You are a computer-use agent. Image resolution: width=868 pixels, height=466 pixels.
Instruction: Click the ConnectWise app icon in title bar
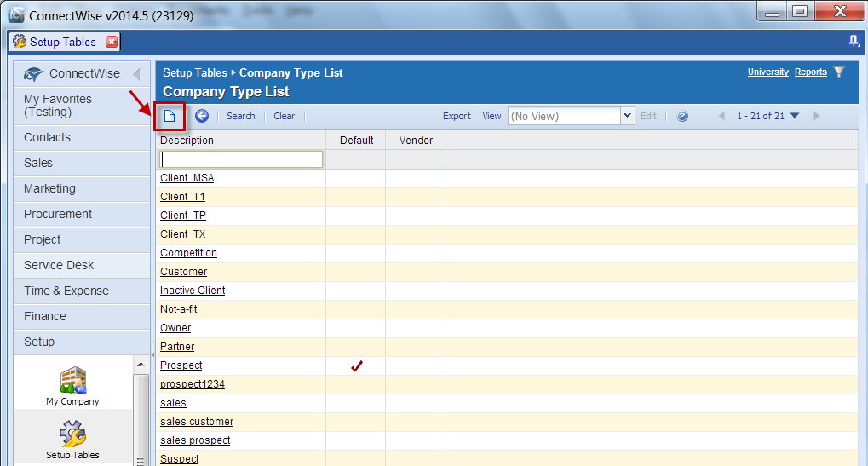click(x=16, y=15)
